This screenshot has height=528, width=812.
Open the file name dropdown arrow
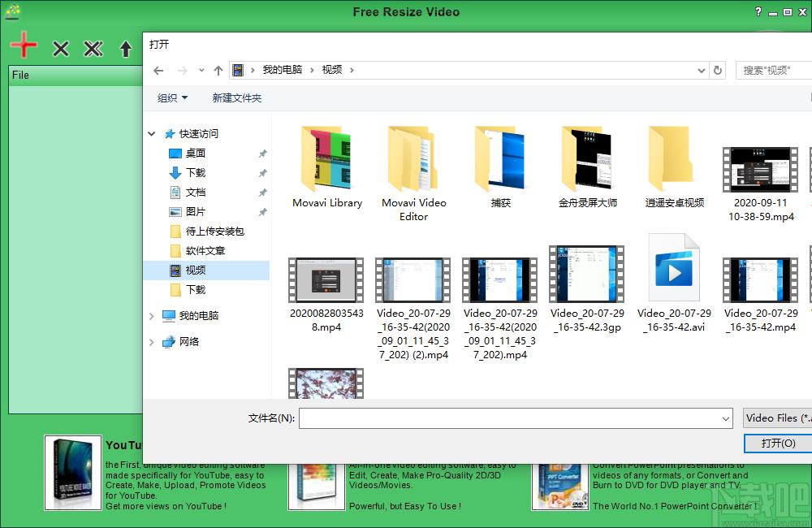(x=726, y=418)
